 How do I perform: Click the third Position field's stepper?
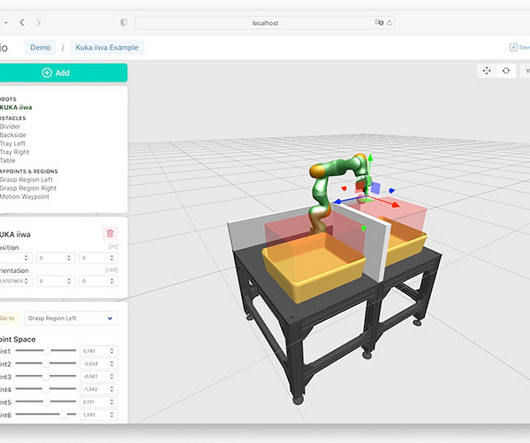click(112, 258)
